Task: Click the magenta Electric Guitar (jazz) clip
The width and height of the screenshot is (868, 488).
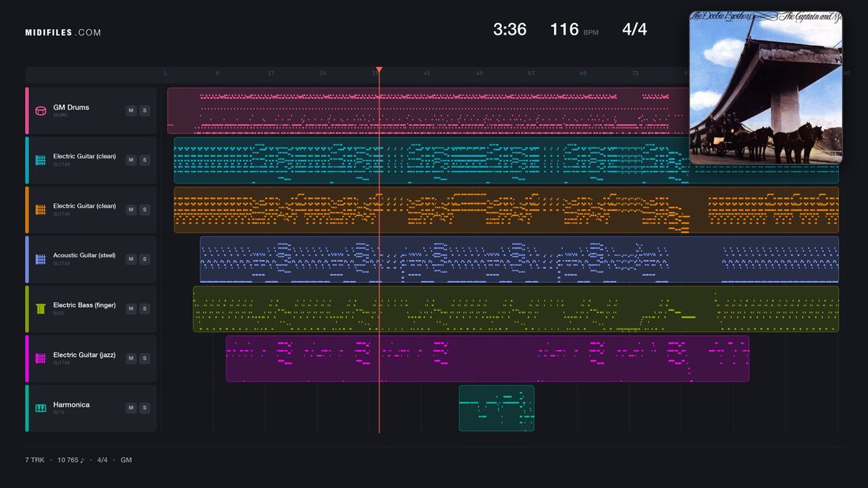Action: point(487,359)
